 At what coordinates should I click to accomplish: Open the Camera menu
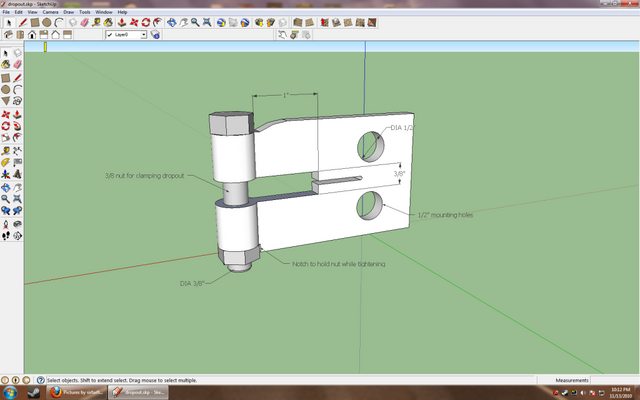[x=51, y=12]
